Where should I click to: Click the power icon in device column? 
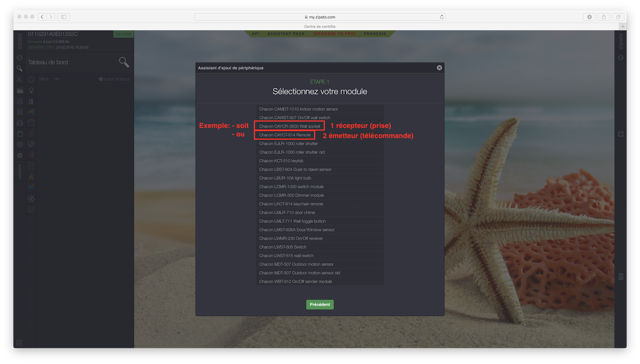point(31,79)
